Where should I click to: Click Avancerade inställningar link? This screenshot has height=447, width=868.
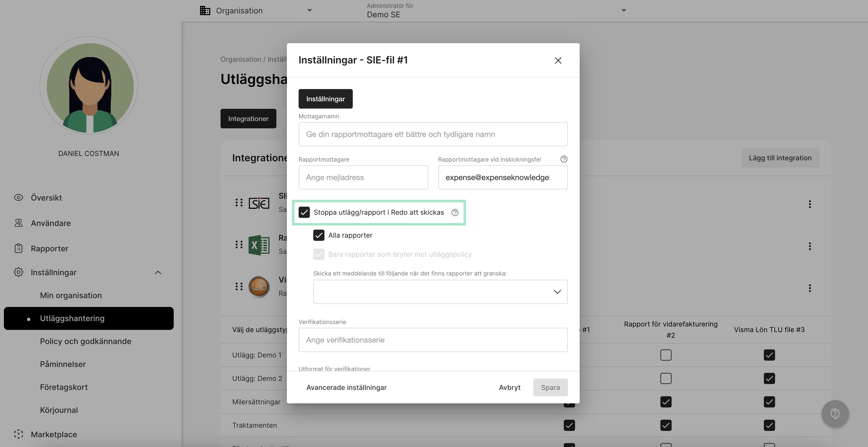(346, 387)
